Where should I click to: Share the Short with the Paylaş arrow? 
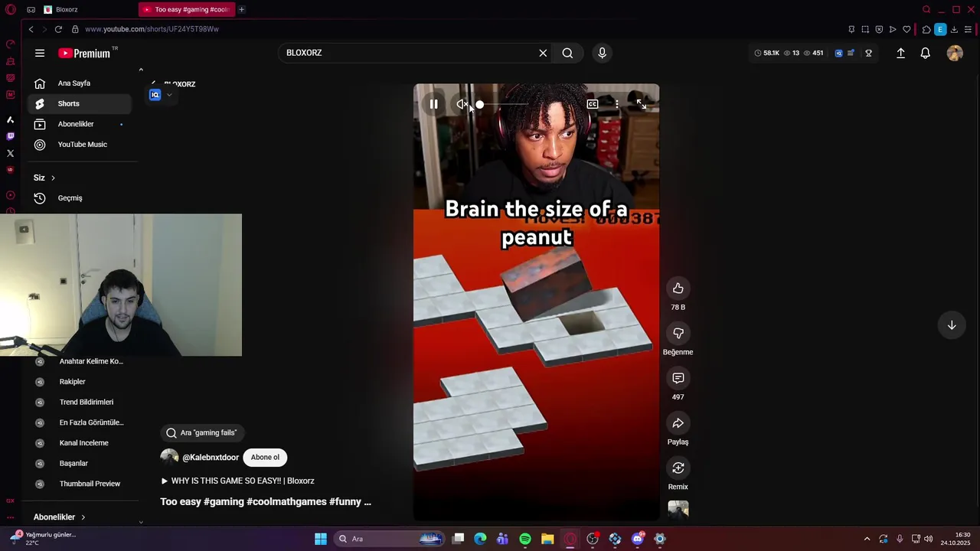click(678, 423)
